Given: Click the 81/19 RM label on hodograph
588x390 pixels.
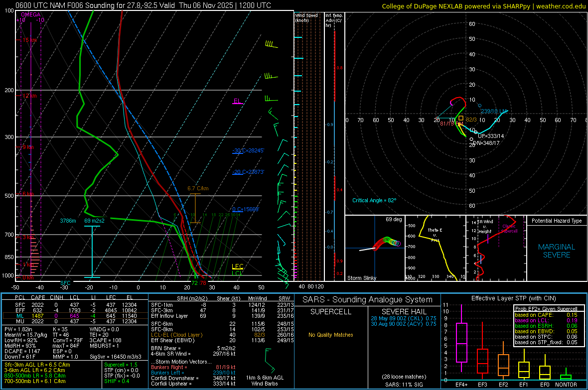Looking at the screenshot, I should (x=451, y=124).
